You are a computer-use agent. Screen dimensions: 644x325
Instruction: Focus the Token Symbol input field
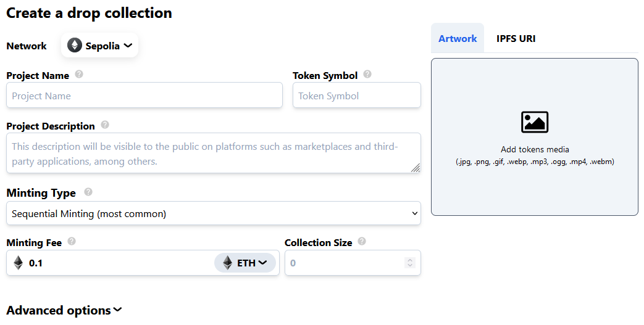click(x=356, y=96)
